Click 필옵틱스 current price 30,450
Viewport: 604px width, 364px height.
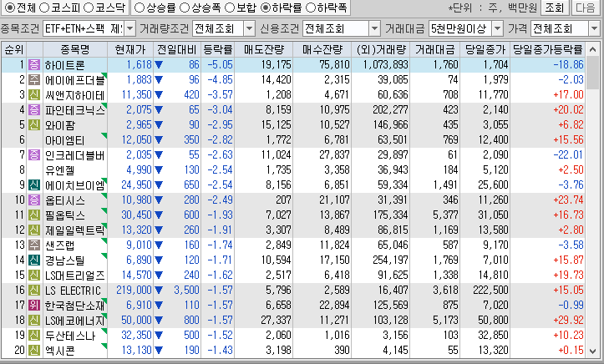[136, 215]
